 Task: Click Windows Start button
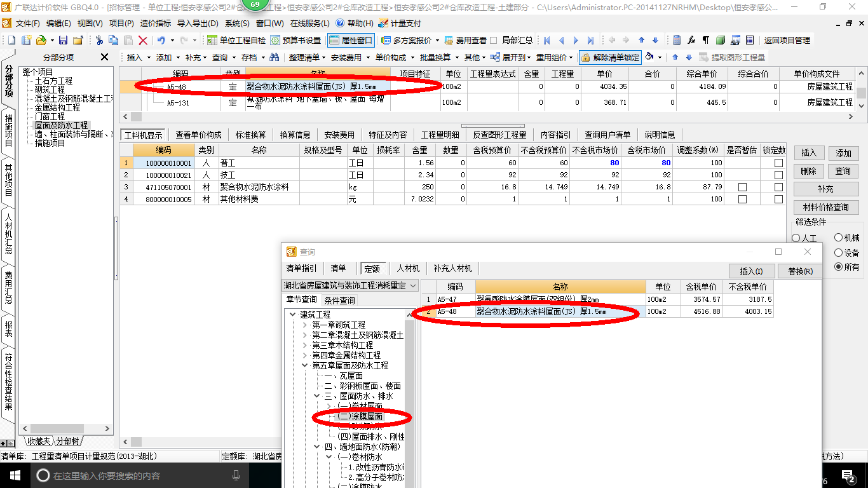pyautogui.click(x=14, y=475)
